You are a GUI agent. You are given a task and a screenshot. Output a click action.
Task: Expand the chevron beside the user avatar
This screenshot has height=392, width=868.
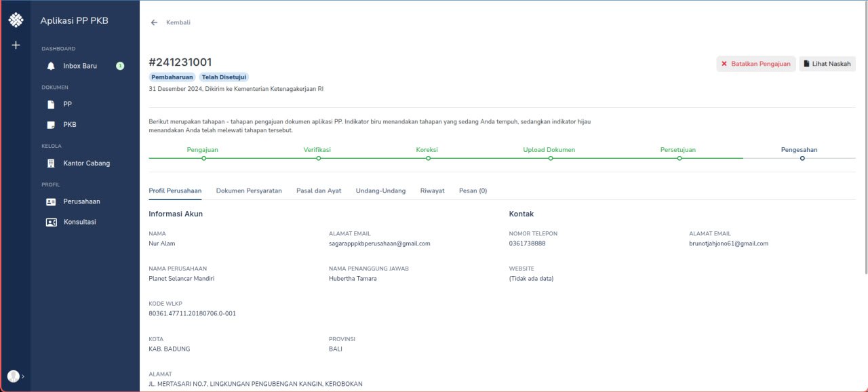click(23, 376)
